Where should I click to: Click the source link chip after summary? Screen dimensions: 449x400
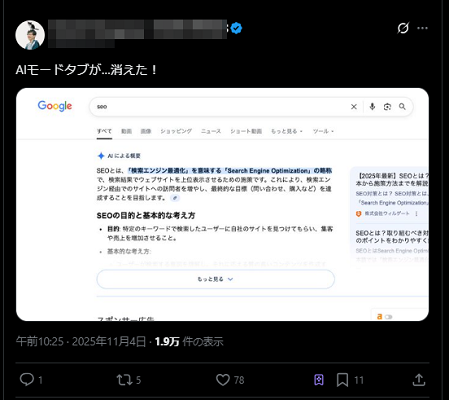(x=175, y=198)
